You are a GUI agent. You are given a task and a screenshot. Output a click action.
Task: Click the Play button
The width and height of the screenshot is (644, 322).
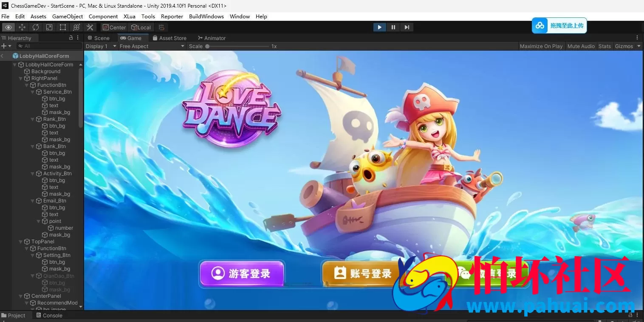pyautogui.click(x=380, y=27)
